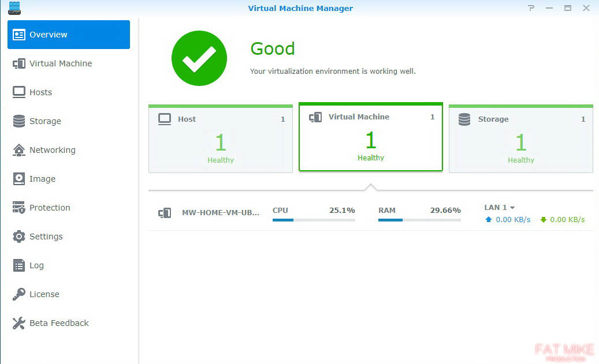Select the Virtual Machine healthy summary card
This screenshot has width=599, height=364.
click(x=371, y=137)
